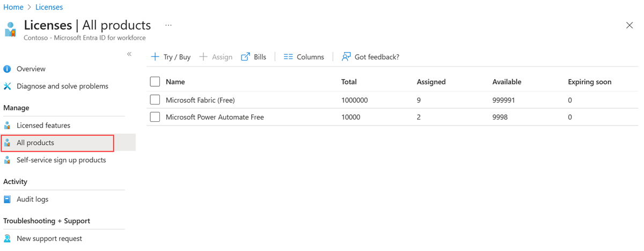Open the ellipsis more options menu
The height and width of the screenshot is (251, 644).
[x=169, y=25]
